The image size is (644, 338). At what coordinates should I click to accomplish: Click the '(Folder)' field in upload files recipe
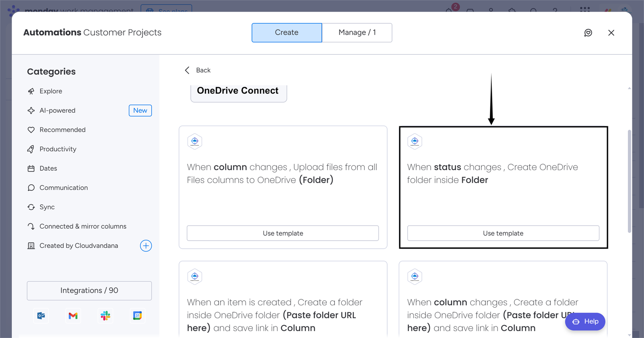click(316, 180)
